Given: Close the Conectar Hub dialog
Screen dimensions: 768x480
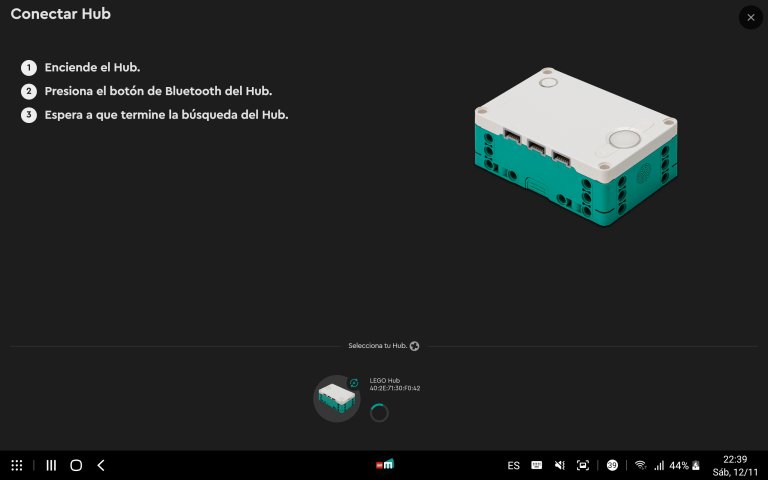Looking at the screenshot, I should [750, 18].
